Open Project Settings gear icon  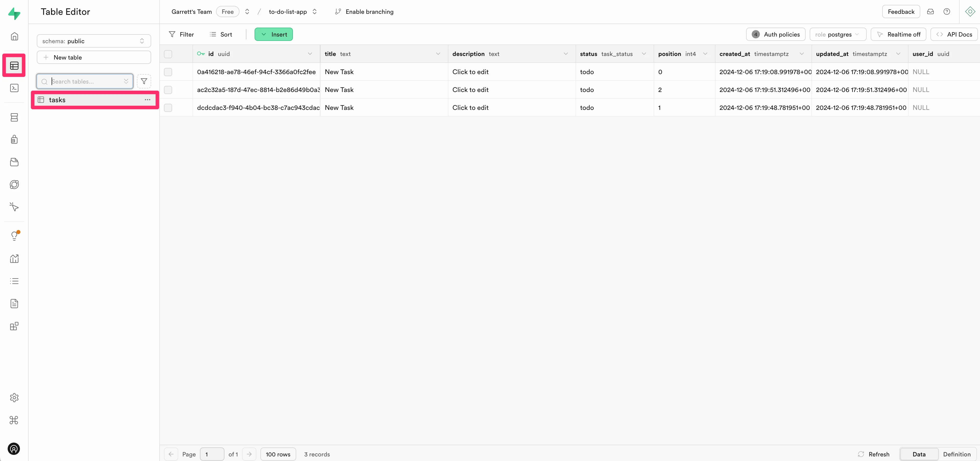pos(14,397)
